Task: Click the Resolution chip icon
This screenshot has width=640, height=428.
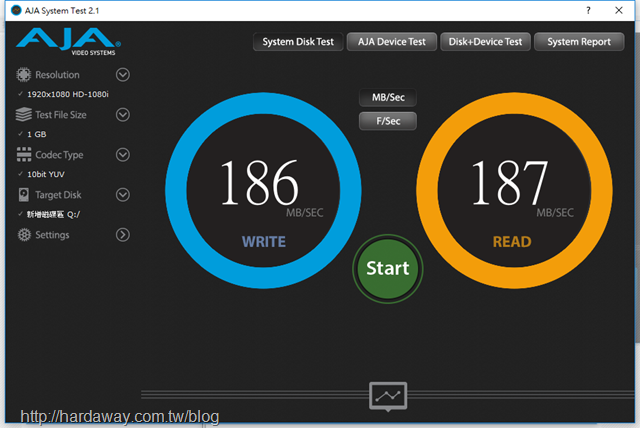Action: pos(24,75)
